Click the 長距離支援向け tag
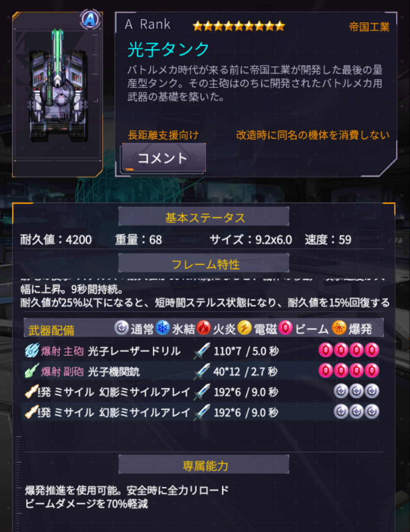The height and width of the screenshot is (532, 410). [163, 135]
